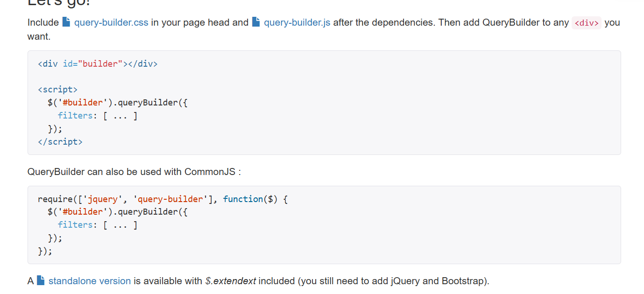Click the closing </script> tag line
Viewport: 644px width, 294px height.
tap(60, 142)
